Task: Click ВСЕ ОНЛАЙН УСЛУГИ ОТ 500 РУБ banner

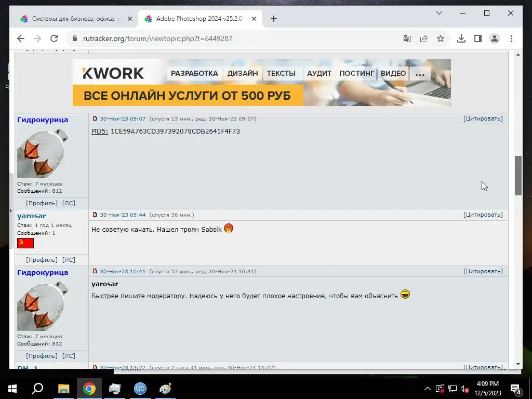Action: (187, 96)
